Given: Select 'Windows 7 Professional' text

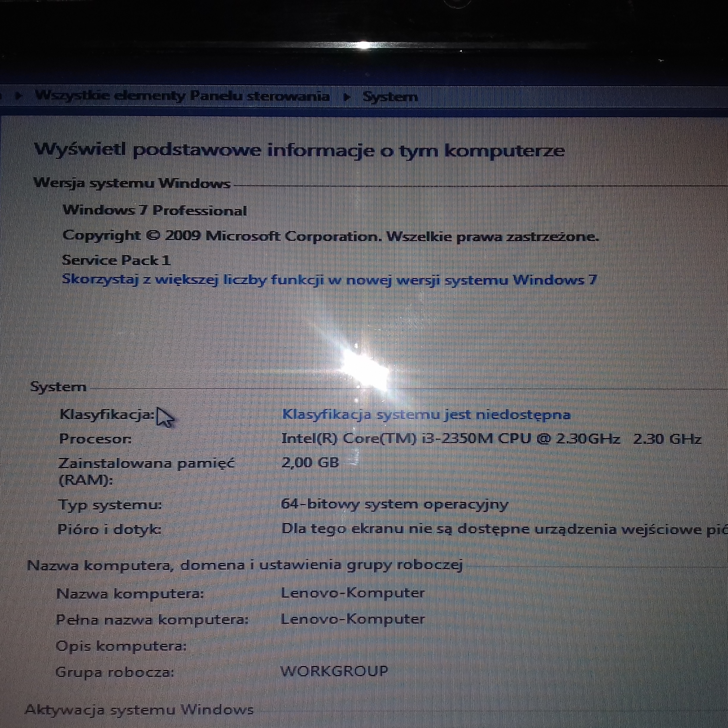Looking at the screenshot, I should click(x=155, y=210).
